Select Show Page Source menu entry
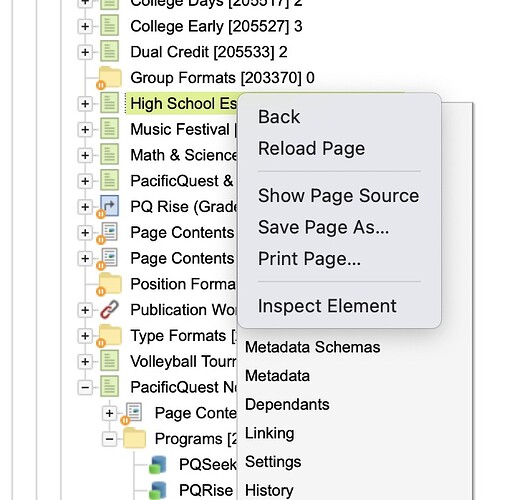The width and height of the screenshot is (517, 500). click(338, 195)
